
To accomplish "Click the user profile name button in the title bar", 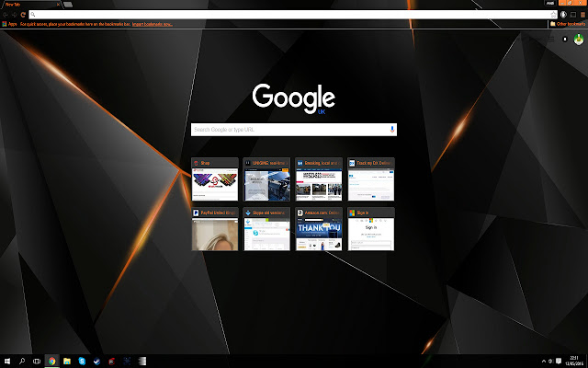I will tap(550, 3).
